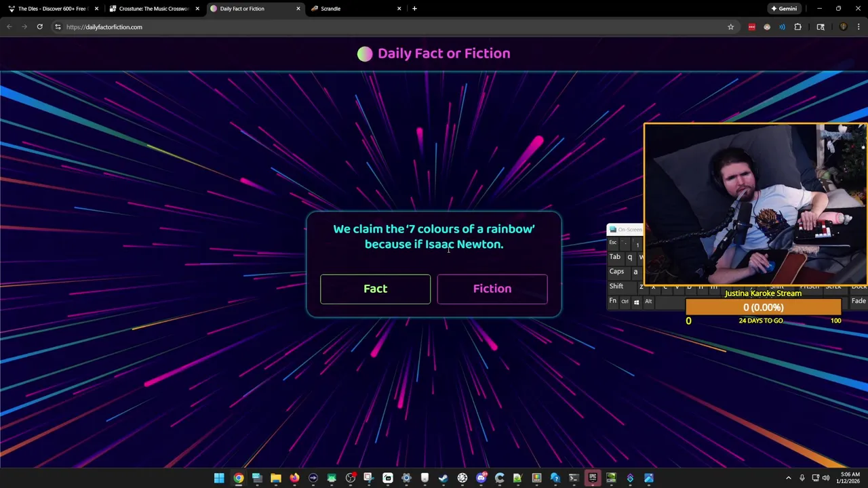This screenshot has height=488, width=868.
Task: Toggle Ctrl on the On-Screen Keyboard
Action: pyautogui.click(x=625, y=302)
